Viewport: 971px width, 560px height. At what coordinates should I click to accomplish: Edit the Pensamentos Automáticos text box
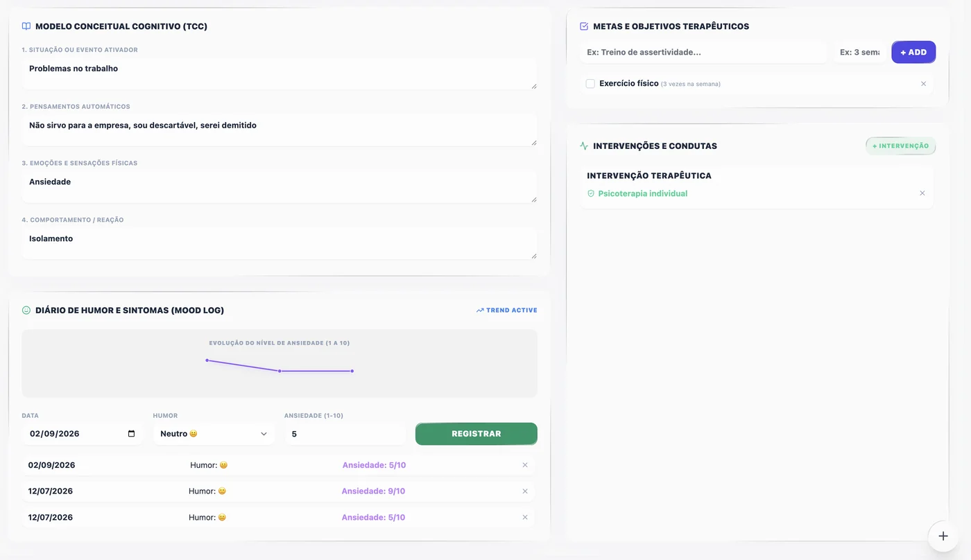pos(280,130)
